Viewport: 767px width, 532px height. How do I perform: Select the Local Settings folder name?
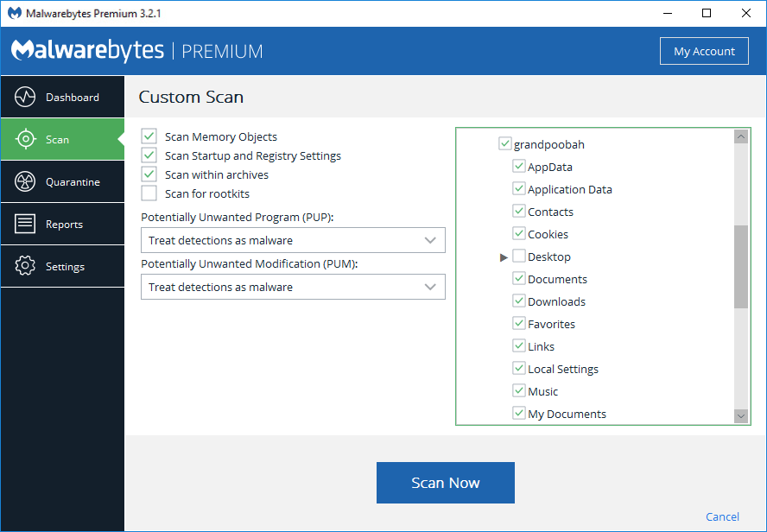click(563, 370)
